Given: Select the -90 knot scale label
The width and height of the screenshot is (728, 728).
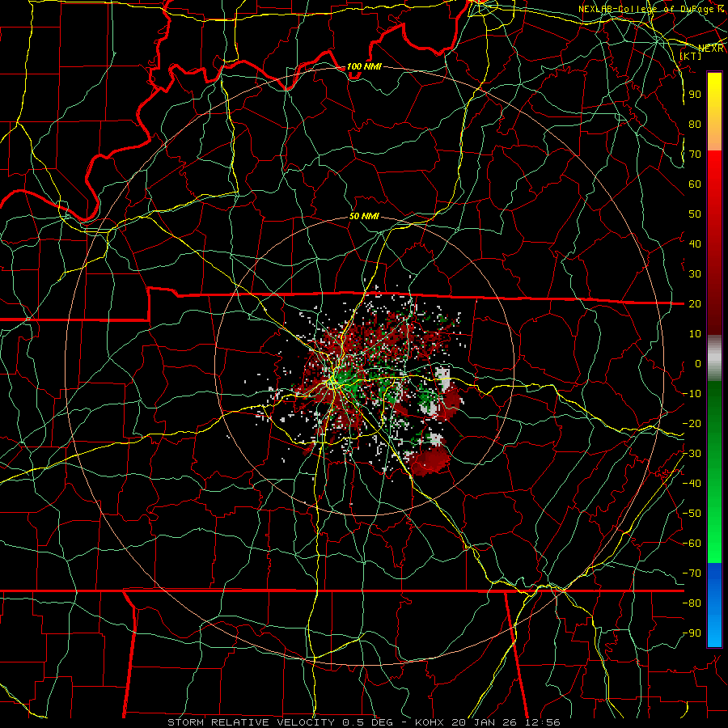Looking at the screenshot, I should [x=692, y=633].
